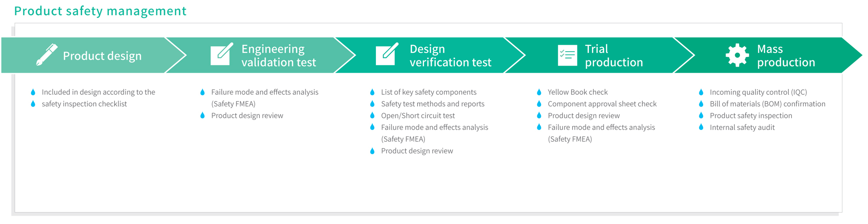This screenshot has width=868, height=224.
Task: Select the Trial production stage
Action: [614, 56]
